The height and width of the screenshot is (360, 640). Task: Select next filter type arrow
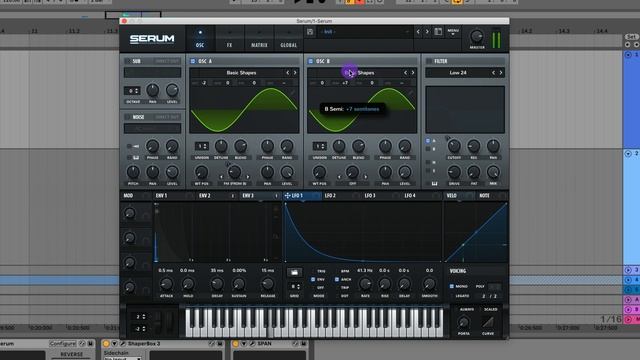click(501, 73)
